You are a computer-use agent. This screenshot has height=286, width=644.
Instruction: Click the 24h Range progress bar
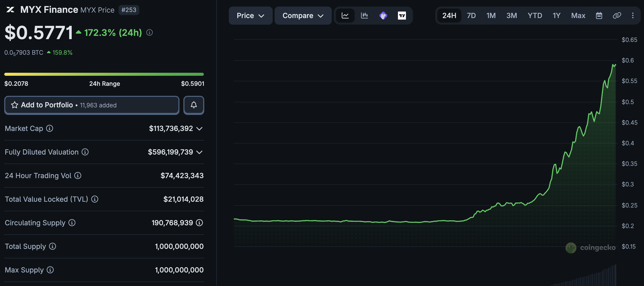coord(104,74)
